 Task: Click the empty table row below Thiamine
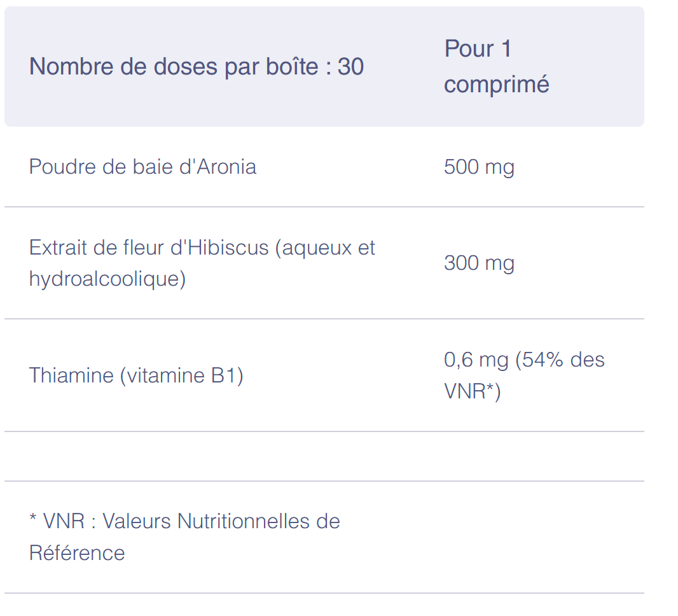coord(324,456)
